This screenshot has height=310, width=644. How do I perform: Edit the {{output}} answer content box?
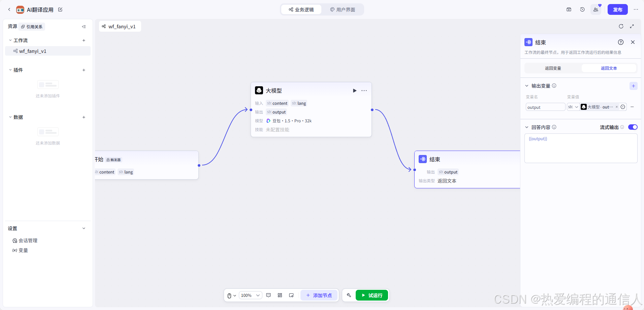point(581,148)
